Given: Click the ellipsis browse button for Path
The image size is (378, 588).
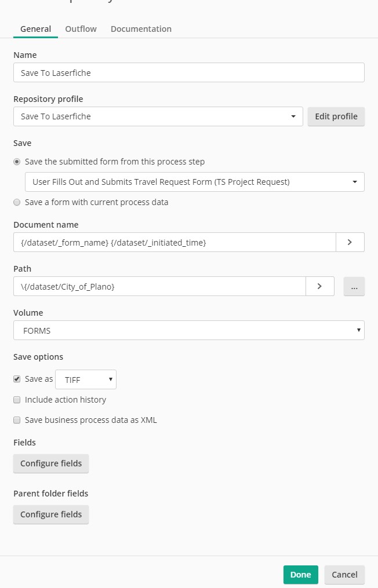Looking at the screenshot, I should coord(354,286).
